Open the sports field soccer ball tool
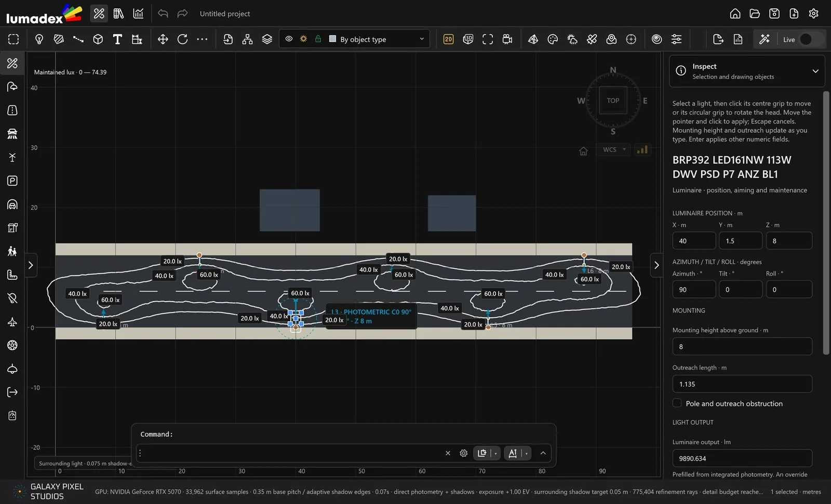The width and height of the screenshot is (831, 504). point(12,345)
